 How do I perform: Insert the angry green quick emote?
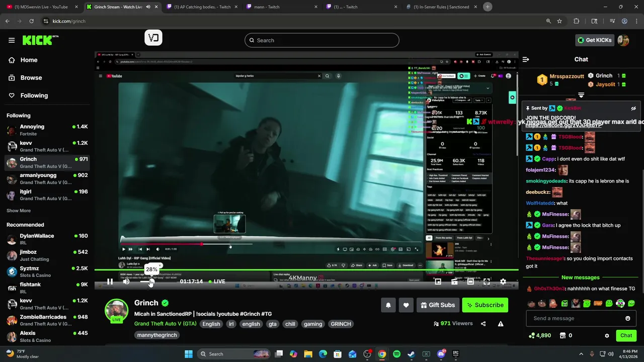[x=565, y=303]
